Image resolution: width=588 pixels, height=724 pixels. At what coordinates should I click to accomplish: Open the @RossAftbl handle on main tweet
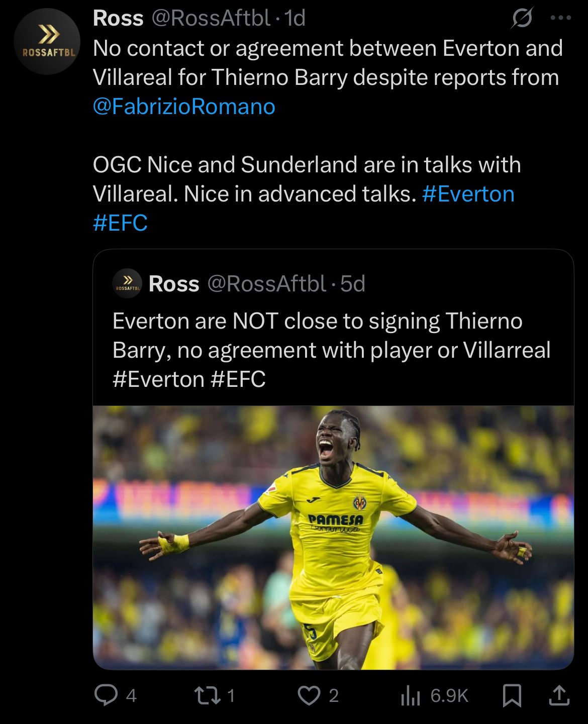tap(211, 19)
